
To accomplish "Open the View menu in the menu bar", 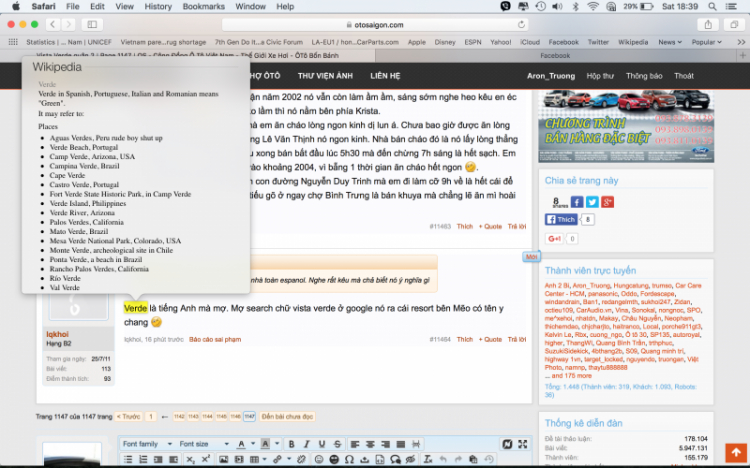I will pyautogui.click(x=124, y=7).
